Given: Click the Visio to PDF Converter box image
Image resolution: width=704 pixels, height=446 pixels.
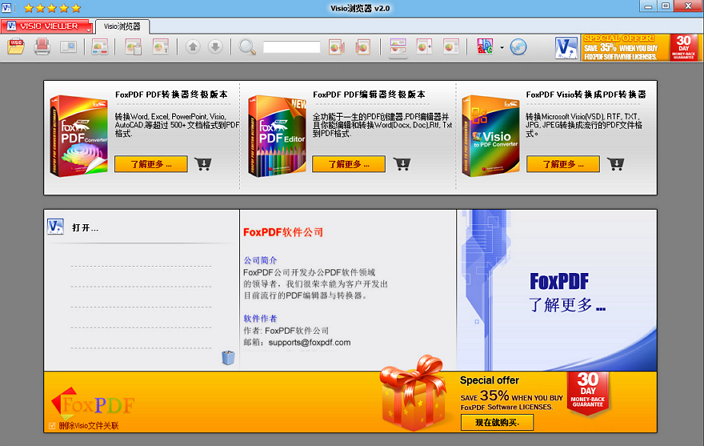Looking at the screenshot, I should 491,136.
